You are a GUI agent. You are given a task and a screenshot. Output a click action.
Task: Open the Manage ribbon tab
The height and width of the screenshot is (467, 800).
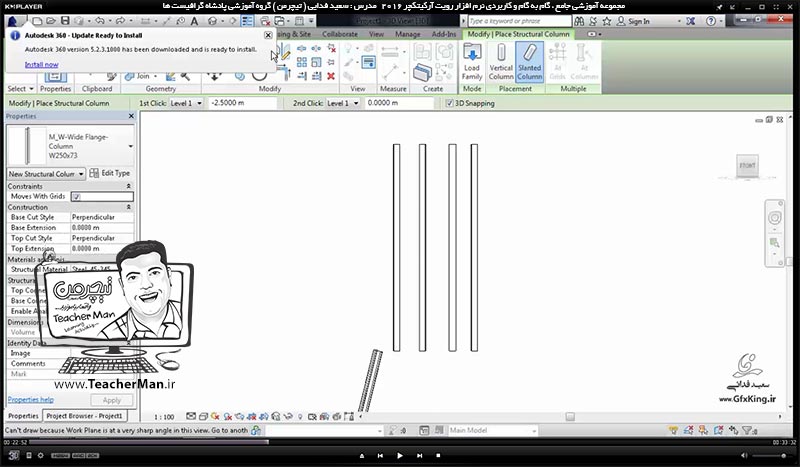[x=408, y=34]
